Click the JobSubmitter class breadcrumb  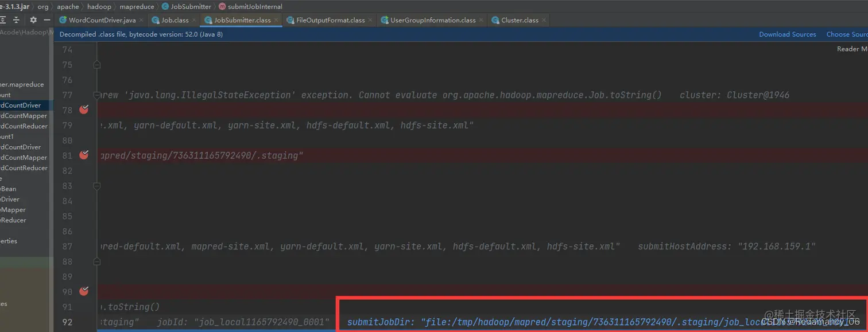tap(187, 7)
